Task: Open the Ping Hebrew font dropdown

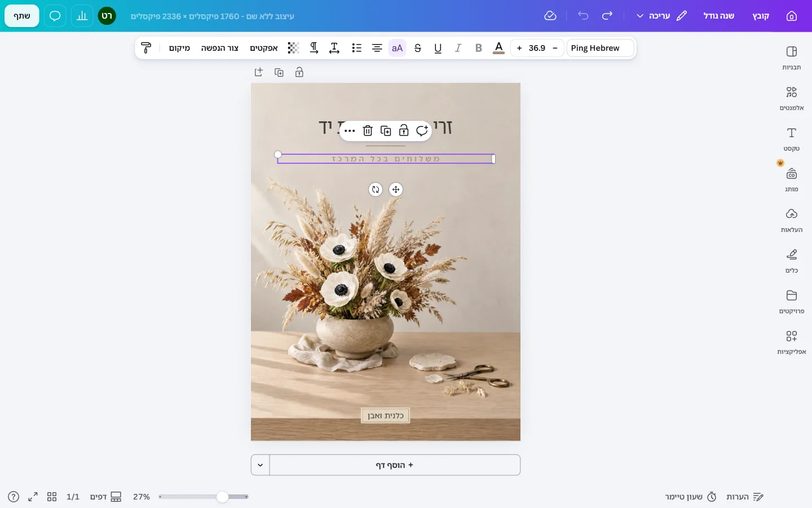Action: (600, 48)
